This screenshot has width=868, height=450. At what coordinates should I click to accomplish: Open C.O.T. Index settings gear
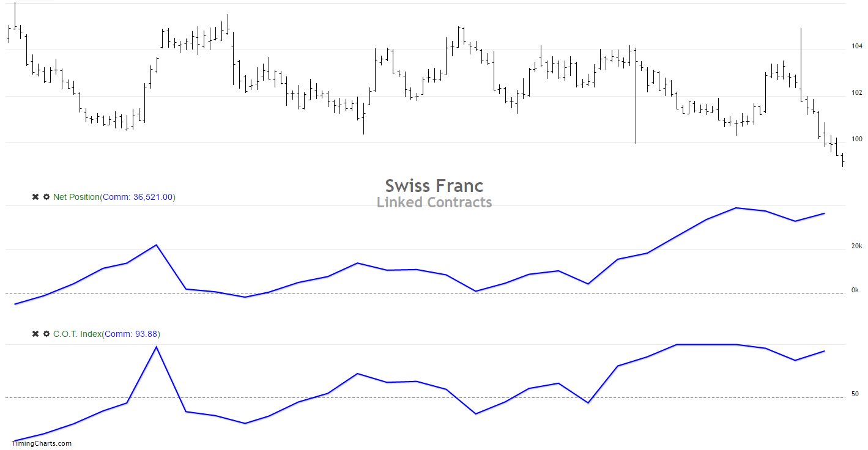tap(46, 334)
